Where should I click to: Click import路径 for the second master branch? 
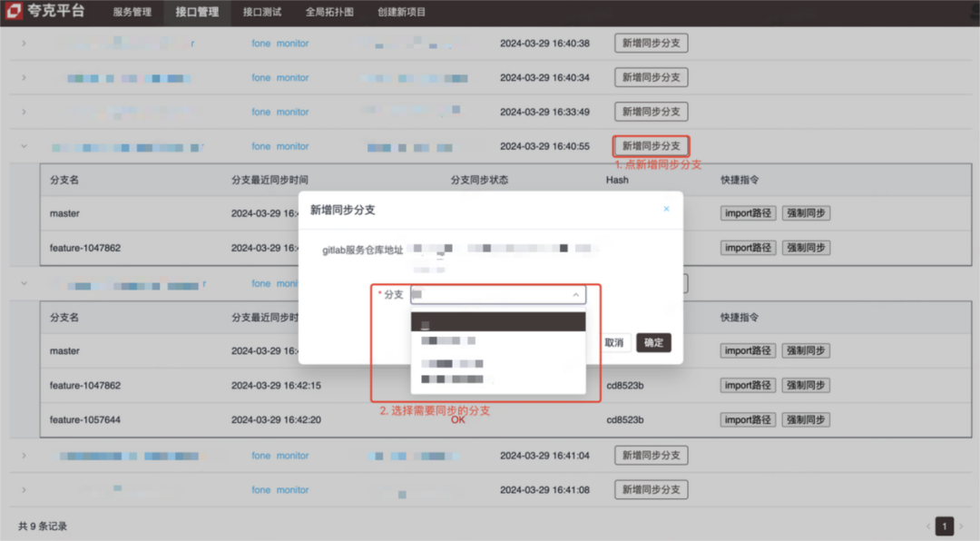click(x=748, y=351)
